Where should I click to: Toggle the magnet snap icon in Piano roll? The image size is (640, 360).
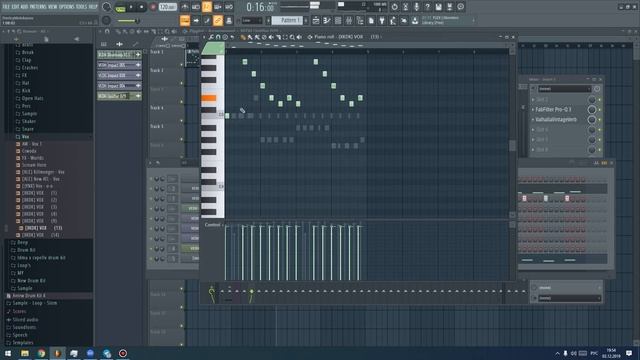[x=218, y=37]
